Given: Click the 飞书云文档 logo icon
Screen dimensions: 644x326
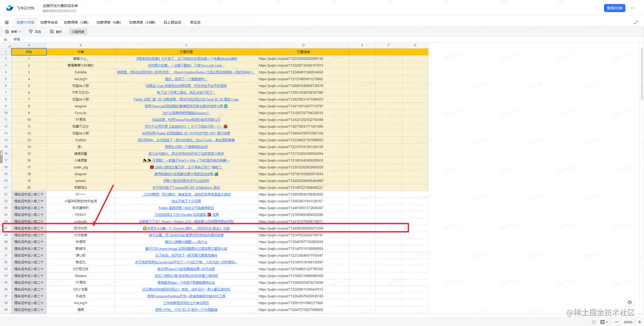Looking at the screenshot, I should [9, 8].
